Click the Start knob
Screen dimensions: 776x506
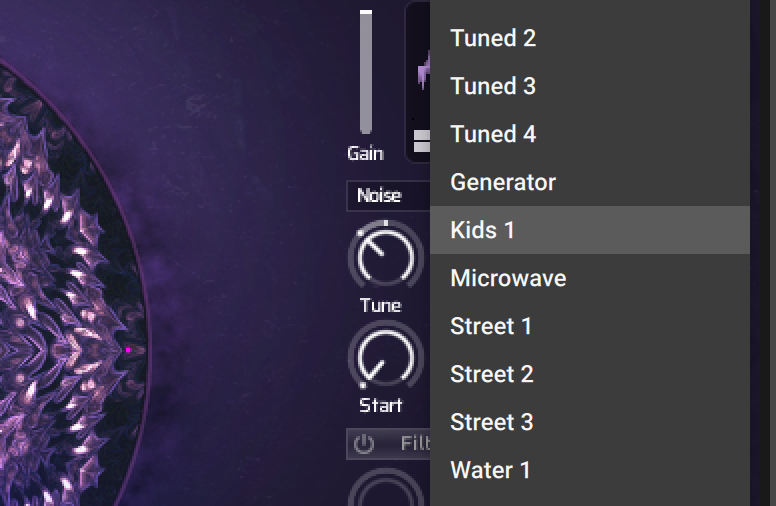(x=386, y=355)
